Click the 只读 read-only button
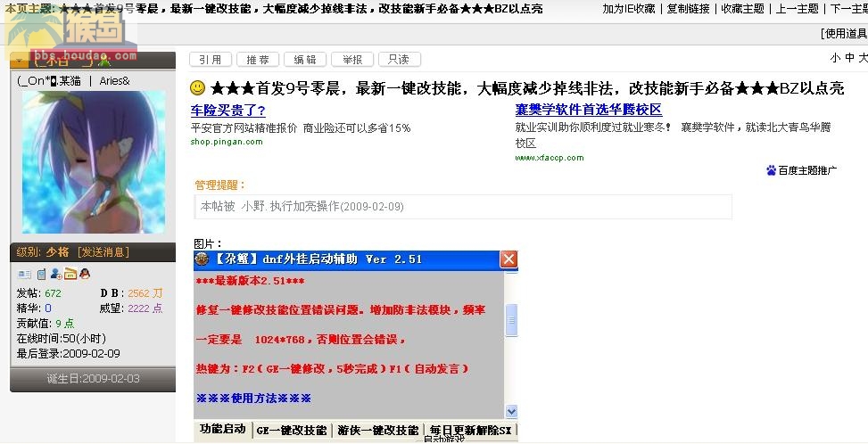Image resolution: width=868 pixels, height=444 pixels. click(399, 59)
